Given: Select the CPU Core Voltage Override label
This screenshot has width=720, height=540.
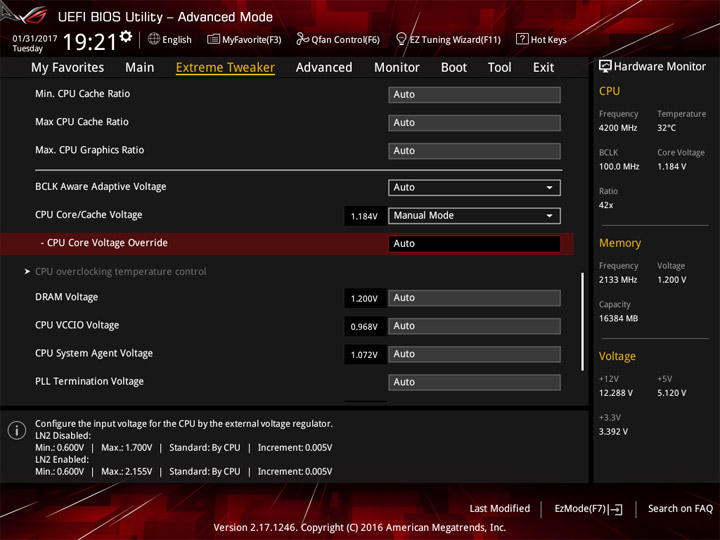Looking at the screenshot, I should (107, 243).
